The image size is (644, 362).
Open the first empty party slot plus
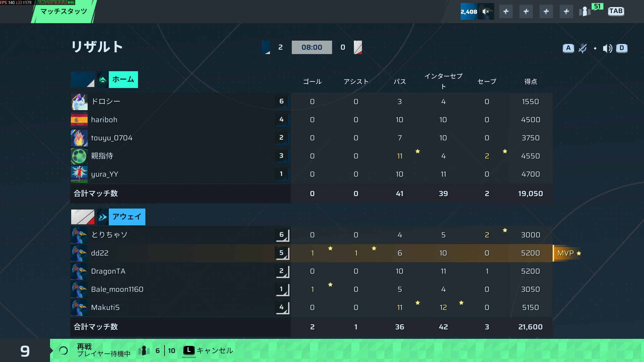point(506,11)
